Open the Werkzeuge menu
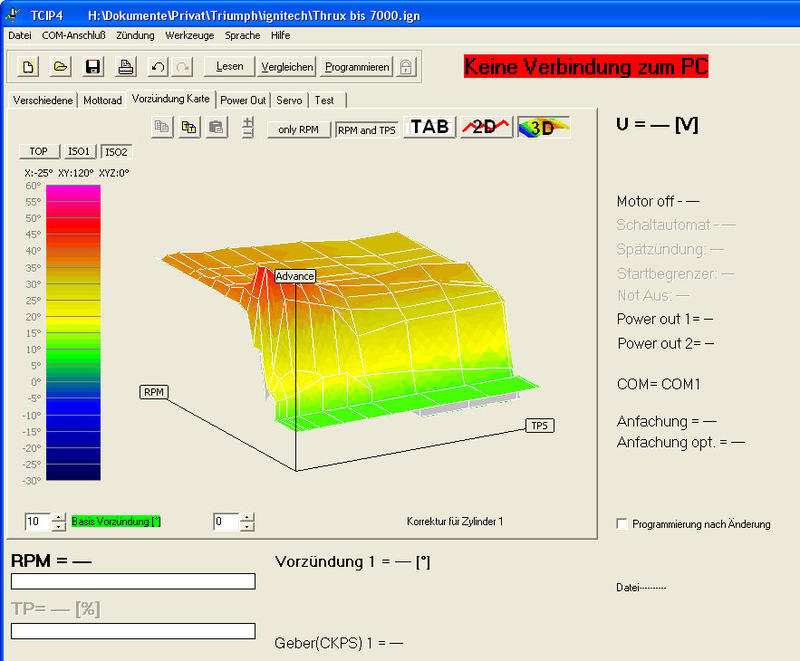 click(x=189, y=35)
